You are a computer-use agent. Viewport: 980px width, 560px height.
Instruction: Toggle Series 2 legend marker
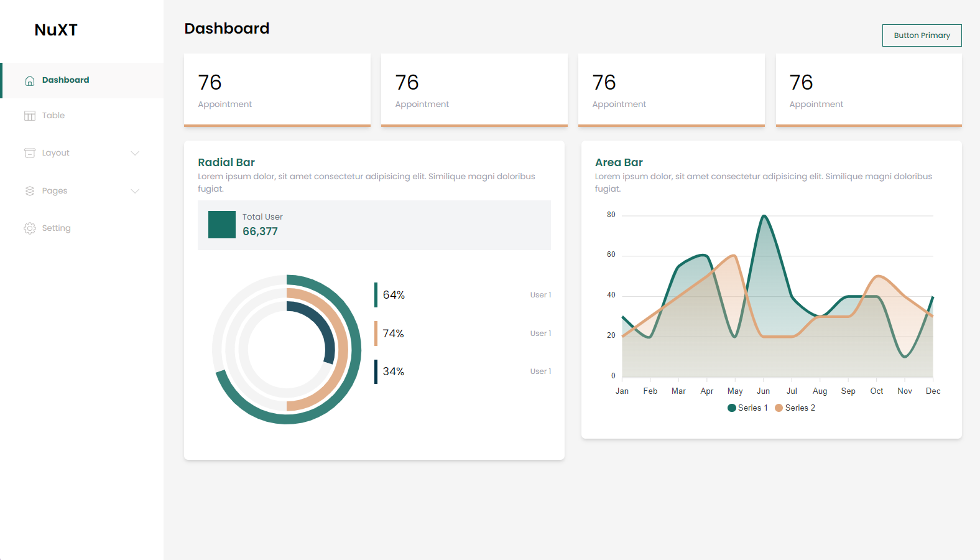(x=779, y=408)
